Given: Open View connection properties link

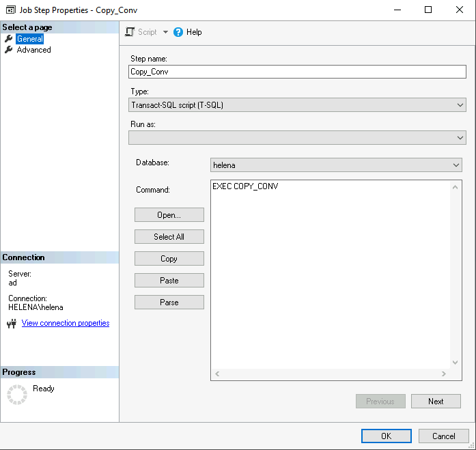Looking at the screenshot, I should coord(66,323).
